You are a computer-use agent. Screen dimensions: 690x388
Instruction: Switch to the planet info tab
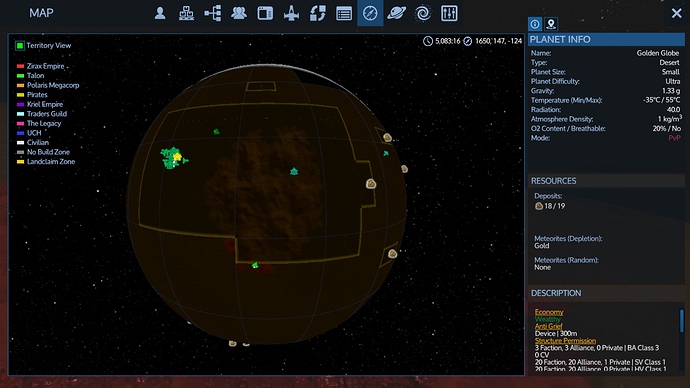point(535,24)
